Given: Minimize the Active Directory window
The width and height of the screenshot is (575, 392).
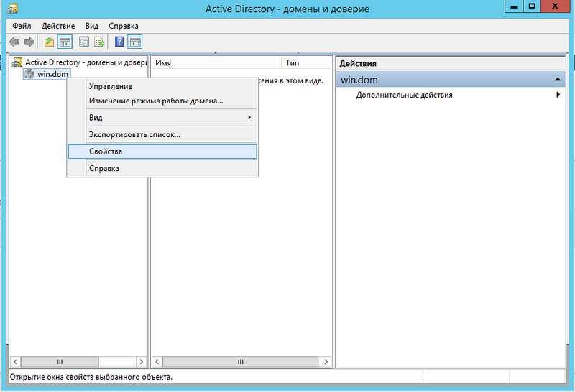Looking at the screenshot, I should [514, 6].
